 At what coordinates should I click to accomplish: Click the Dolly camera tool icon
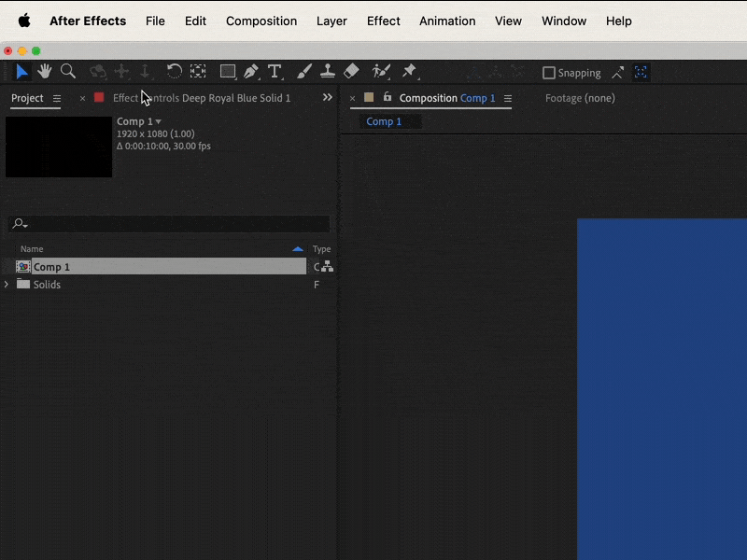(x=145, y=72)
